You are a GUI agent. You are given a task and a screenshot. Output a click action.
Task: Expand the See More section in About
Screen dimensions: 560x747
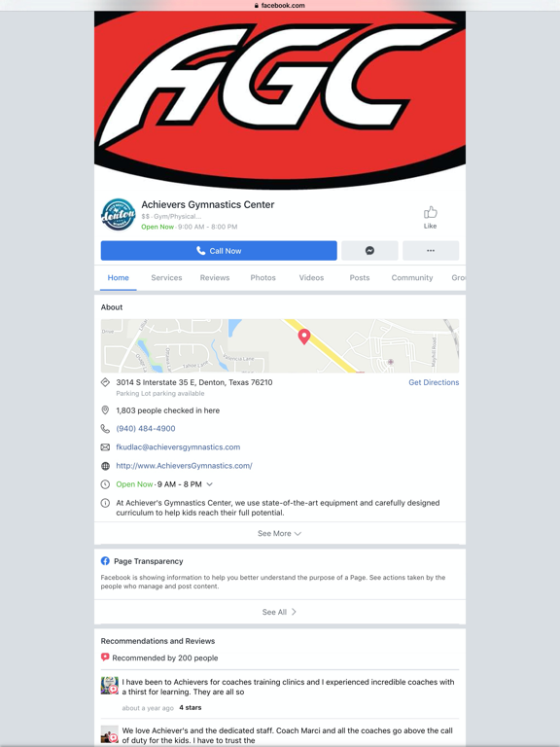tap(280, 534)
